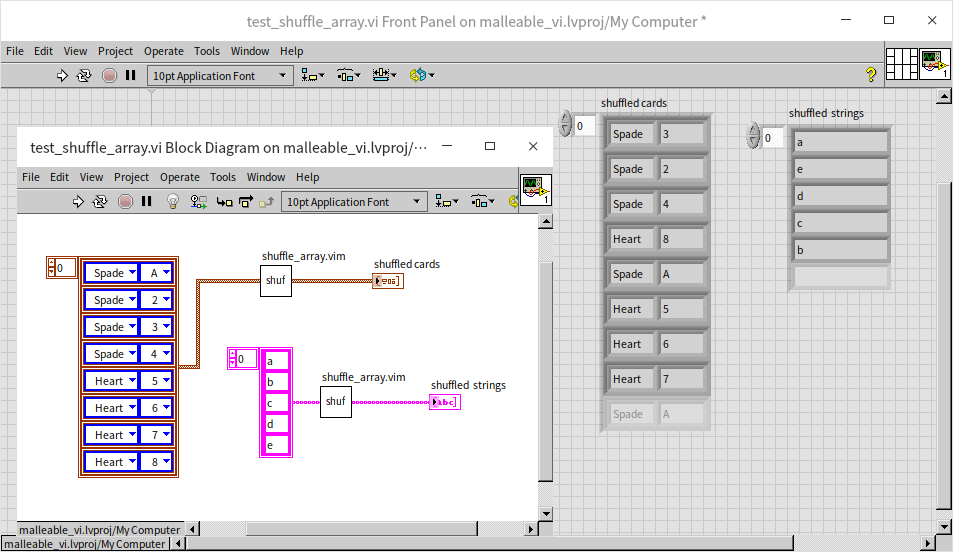This screenshot has width=953, height=552.
Task: Click the shuffled strings indicator terminal
Action: click(444, 402)
